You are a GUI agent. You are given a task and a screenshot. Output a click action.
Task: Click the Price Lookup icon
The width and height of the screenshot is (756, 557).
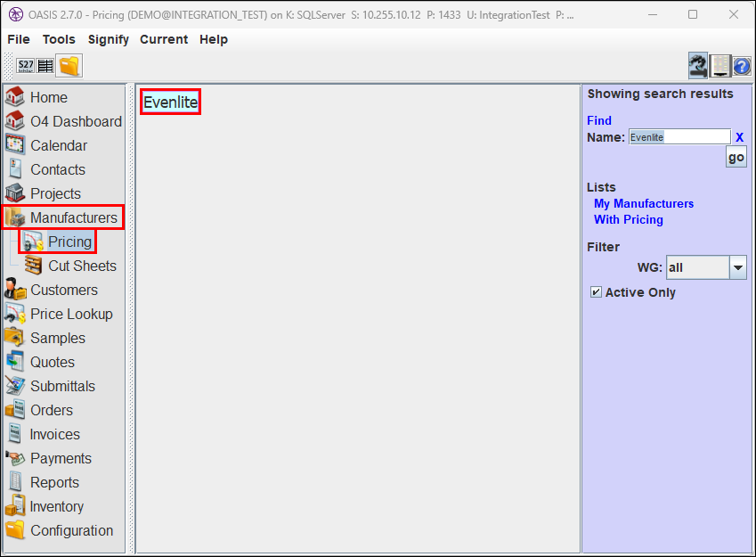pyautogui.click(x=15, y=314)
